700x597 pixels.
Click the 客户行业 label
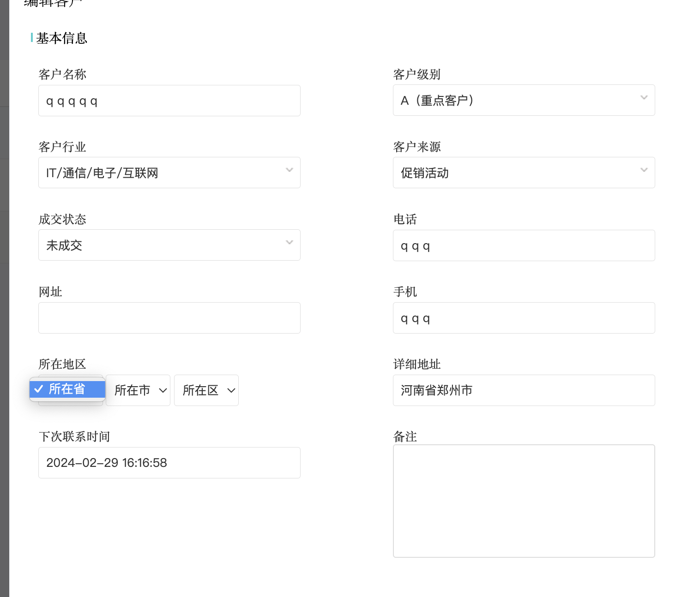pyautogui.click(x=62, y=147)
